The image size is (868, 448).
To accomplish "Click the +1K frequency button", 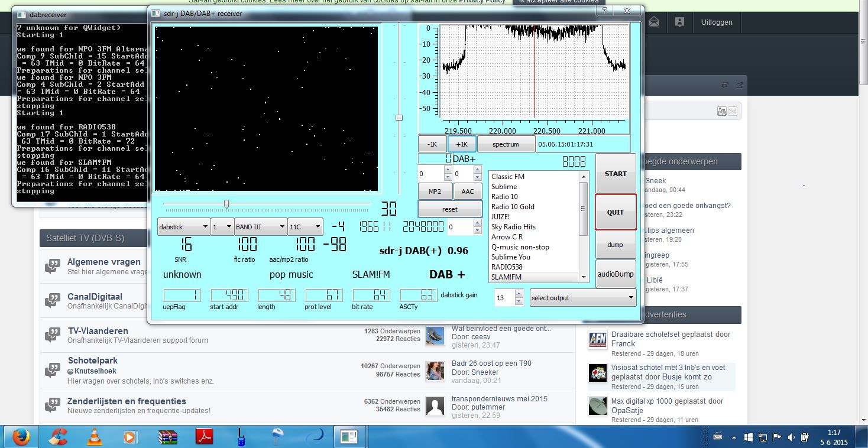I will pyautogui.click(x=462, y=144).
